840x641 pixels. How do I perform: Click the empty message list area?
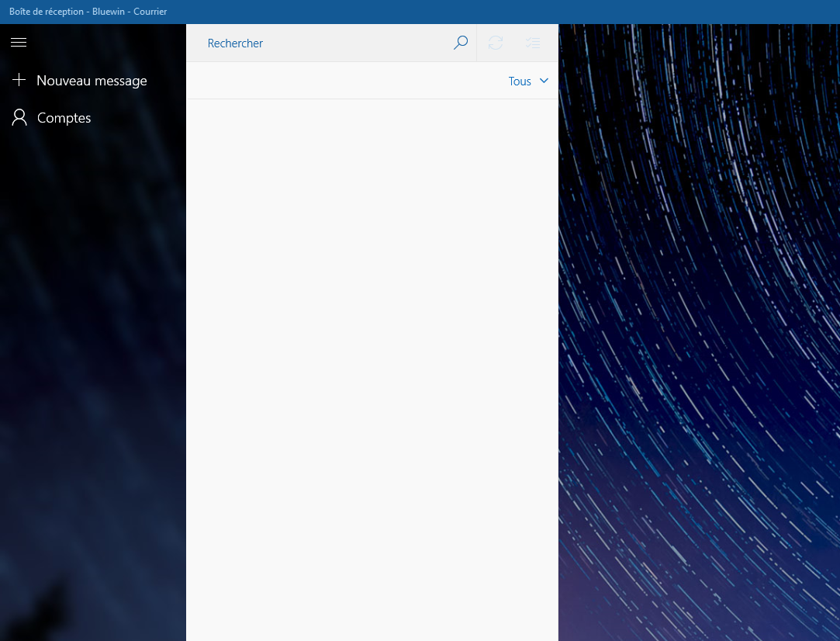tap(371, 349)
